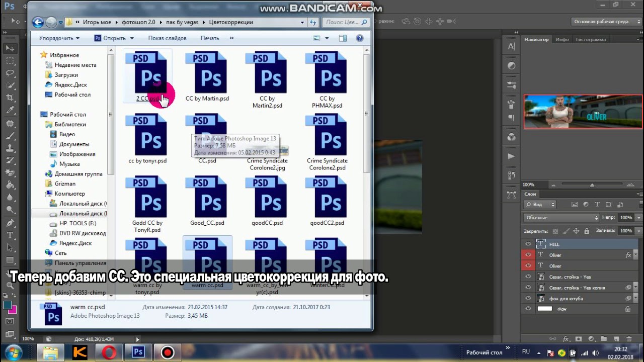Click the foreground color swatch
This screenshot has width=644, height=362.
coord(8,305)
